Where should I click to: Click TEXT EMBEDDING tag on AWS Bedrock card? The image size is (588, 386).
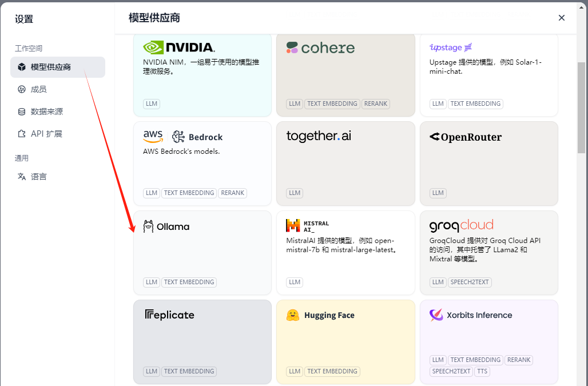click(x=189, y=193)
